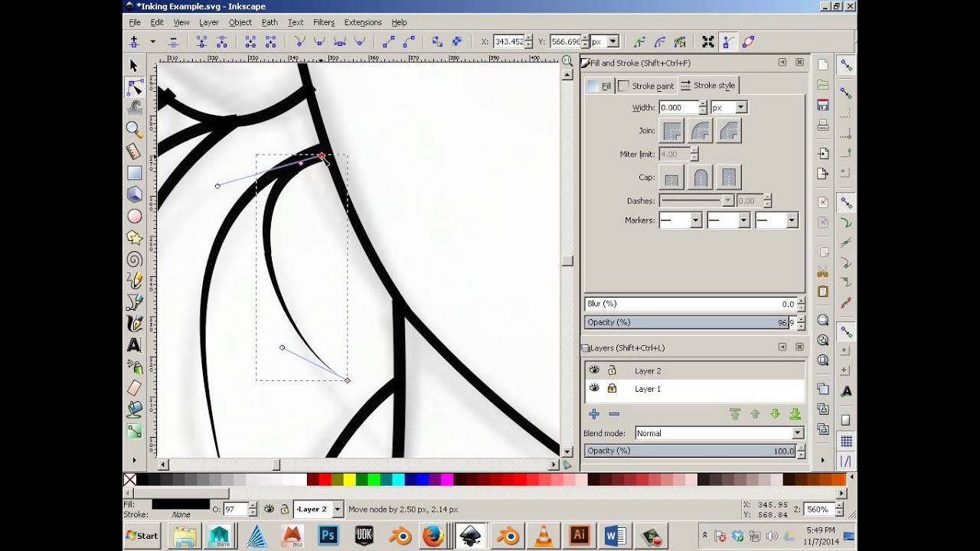980x551 pixels.
Task: Add a new layer with the plus button
Action: (x=594, y=414)
